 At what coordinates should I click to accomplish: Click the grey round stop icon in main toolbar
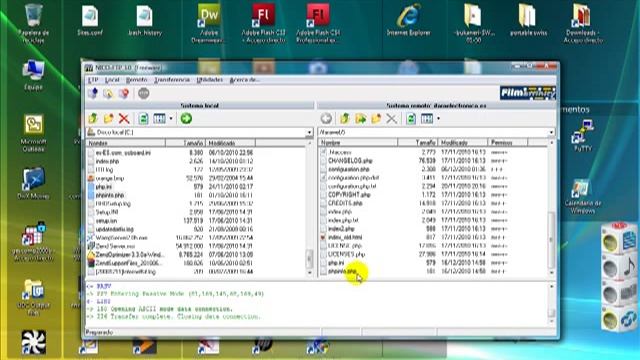pos(143,93)
